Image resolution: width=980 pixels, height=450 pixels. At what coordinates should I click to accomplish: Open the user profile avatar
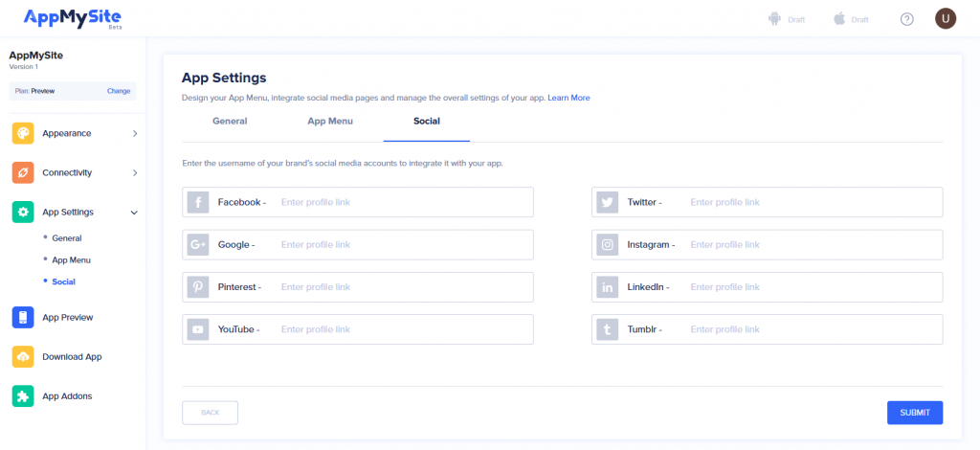click(946, 19)
